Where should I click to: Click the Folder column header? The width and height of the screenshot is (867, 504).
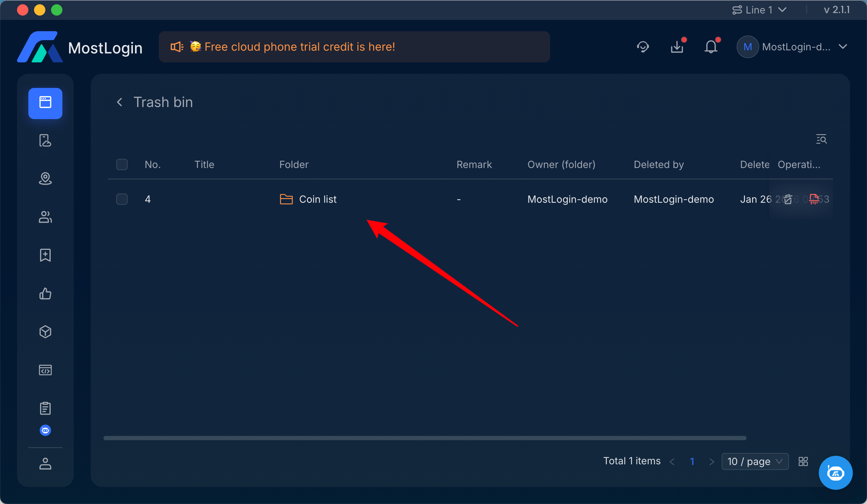coord(294,164)
